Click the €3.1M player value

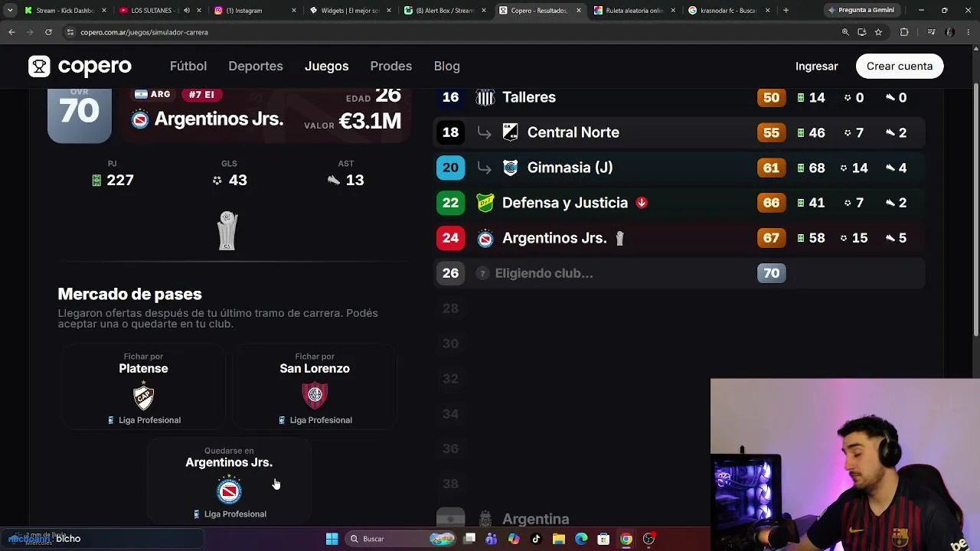[x=370, y=121]
